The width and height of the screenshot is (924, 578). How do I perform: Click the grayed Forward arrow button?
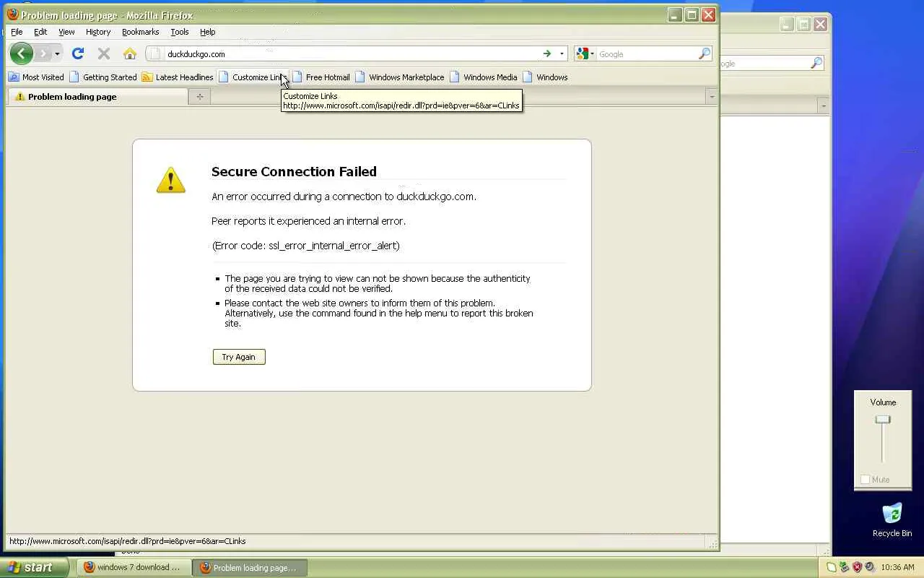coord(43,53)
